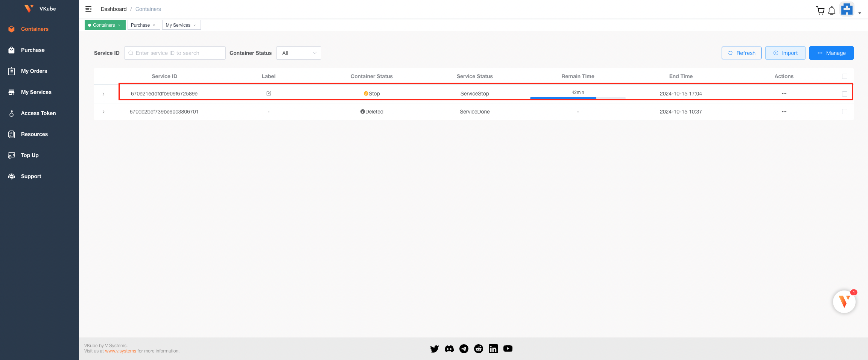Click the Purchase bag icon in sidebar
868x360 pixels.
[x=12, y=50]
